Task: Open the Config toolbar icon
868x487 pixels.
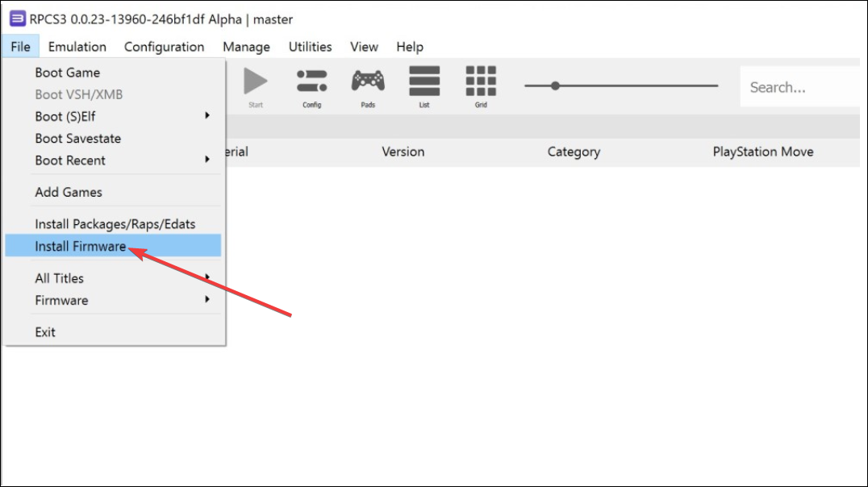Action: coord(311,82)
